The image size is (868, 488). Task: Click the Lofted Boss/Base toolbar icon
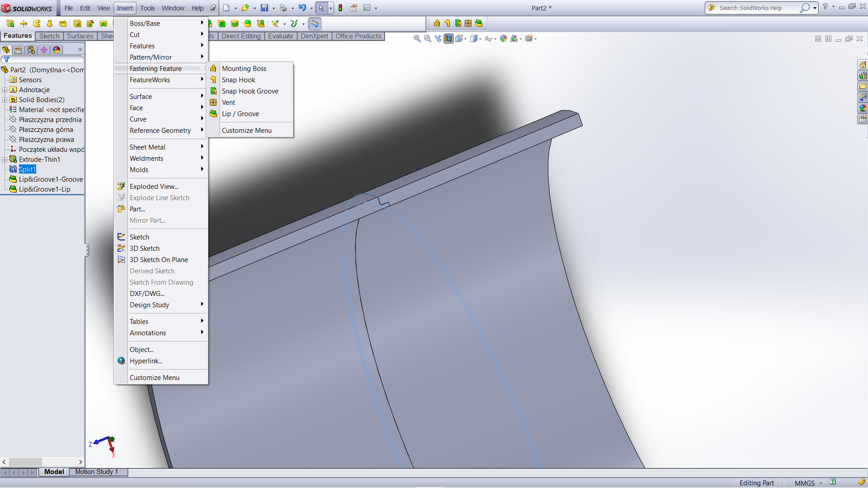(x=50, y=23)
